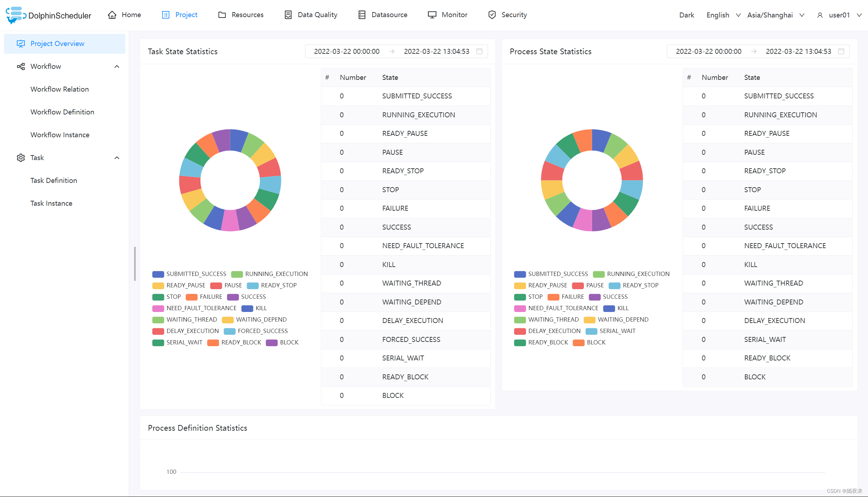Click Task Instance in sidebar
The height and width of the screenshot is (497, 868).
51,203
